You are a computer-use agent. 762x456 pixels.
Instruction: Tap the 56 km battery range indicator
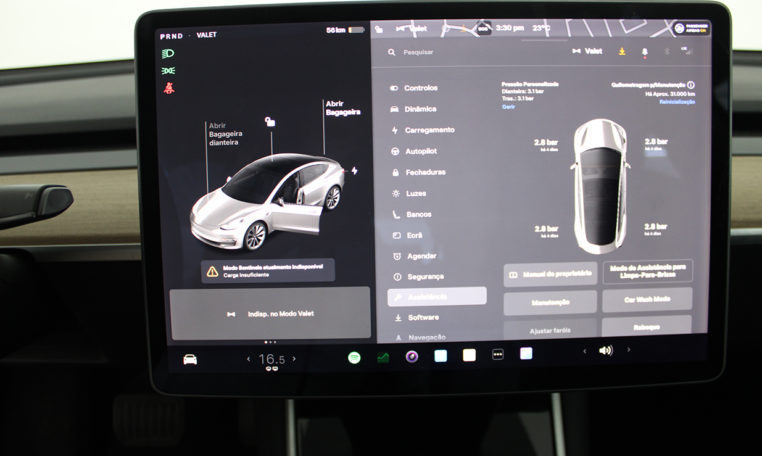[x=345, y=30]
